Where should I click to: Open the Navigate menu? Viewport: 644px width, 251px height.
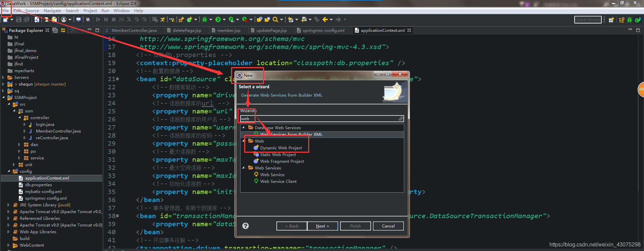[52, 10]
